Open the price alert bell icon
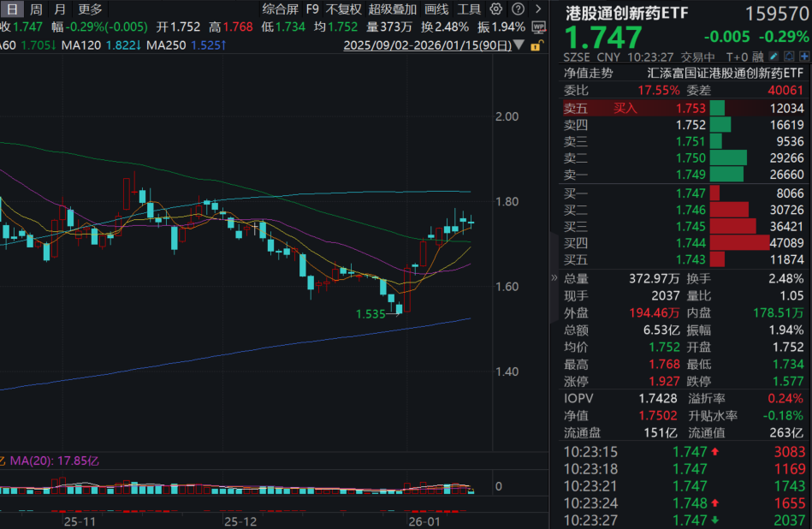 [x=789, y=56]
